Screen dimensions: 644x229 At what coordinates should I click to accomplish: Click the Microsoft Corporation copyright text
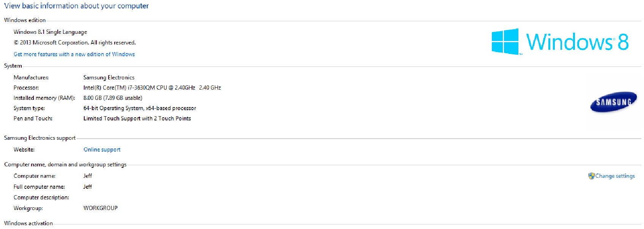point(75,43)
